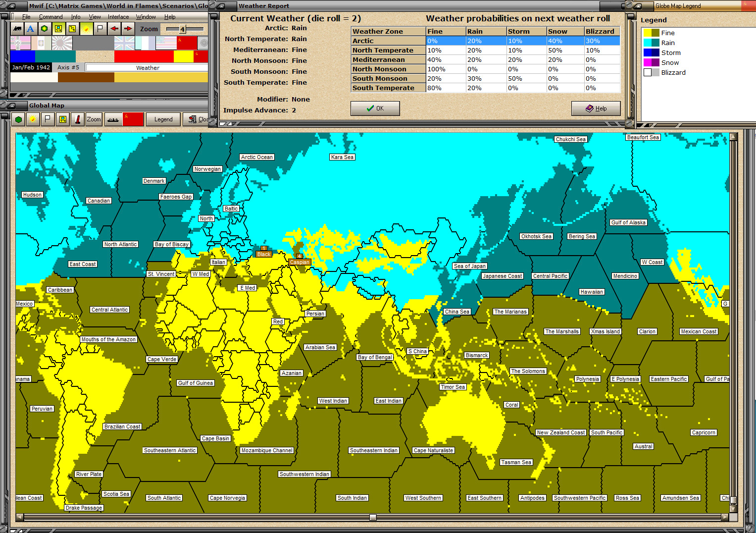Click the red right arrow icon

point(128,29)
